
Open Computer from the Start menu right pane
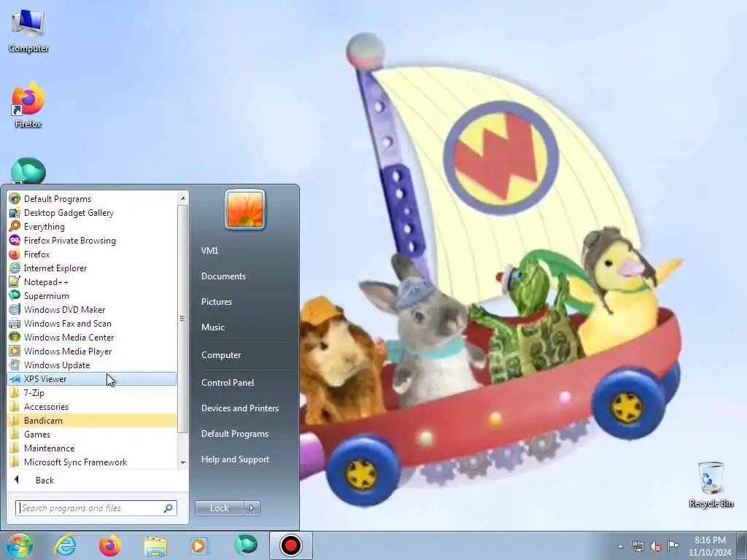pos(221,355)
